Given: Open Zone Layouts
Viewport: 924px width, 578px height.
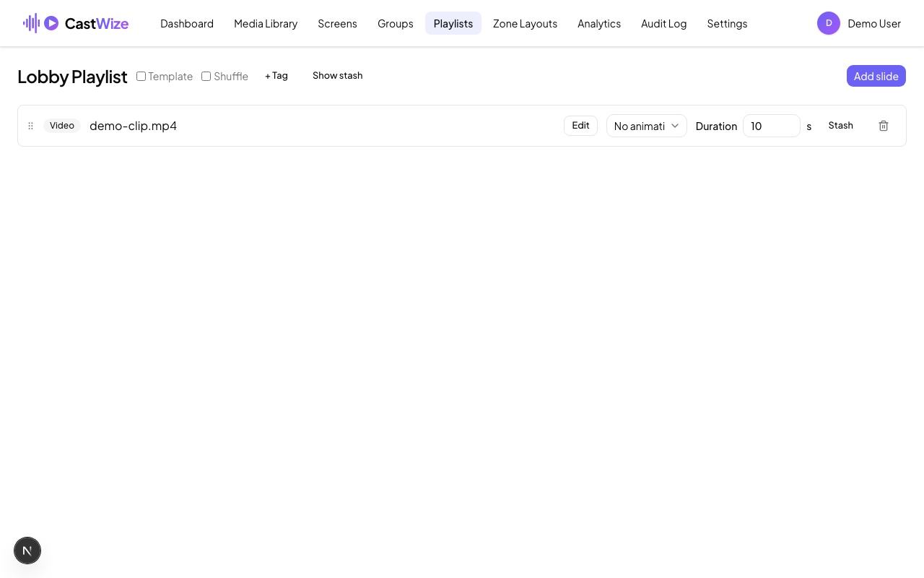Looking at the screenshot, I should [x=525, y=23].
